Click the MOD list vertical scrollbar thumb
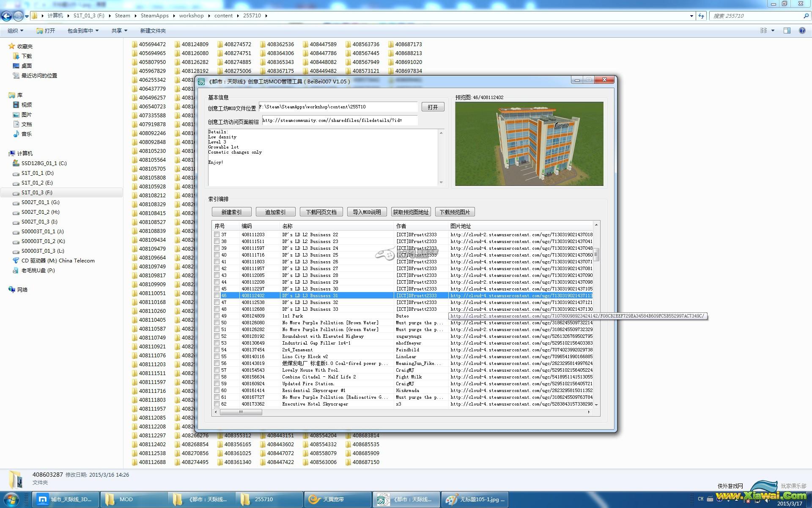The height and width of the screenshot is (508, 812). [596, 254]
